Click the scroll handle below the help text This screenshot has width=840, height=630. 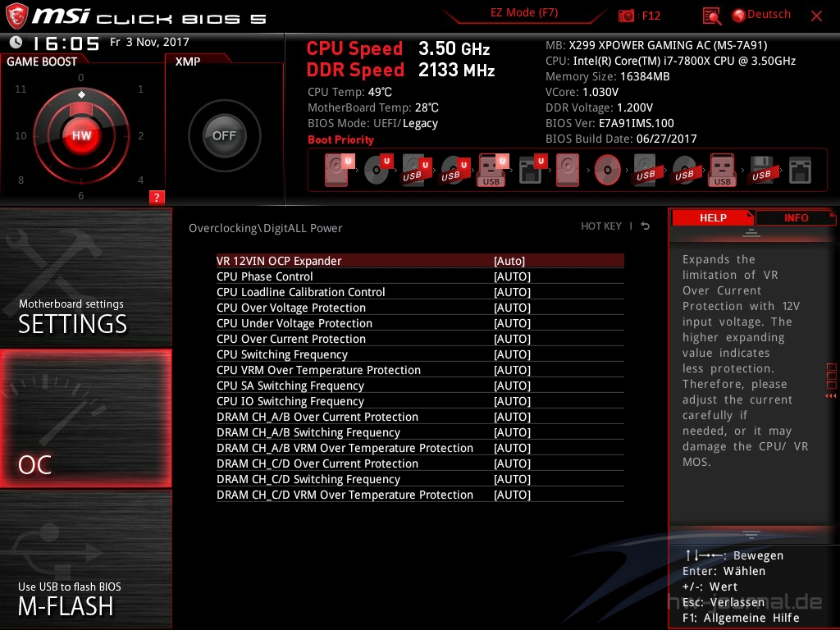pyautogui.click(x=751, y=534)
